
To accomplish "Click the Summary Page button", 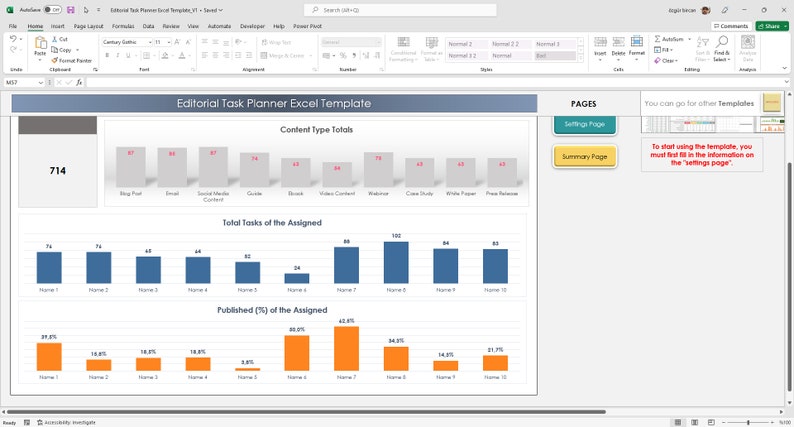I will (x=585, y=157).
